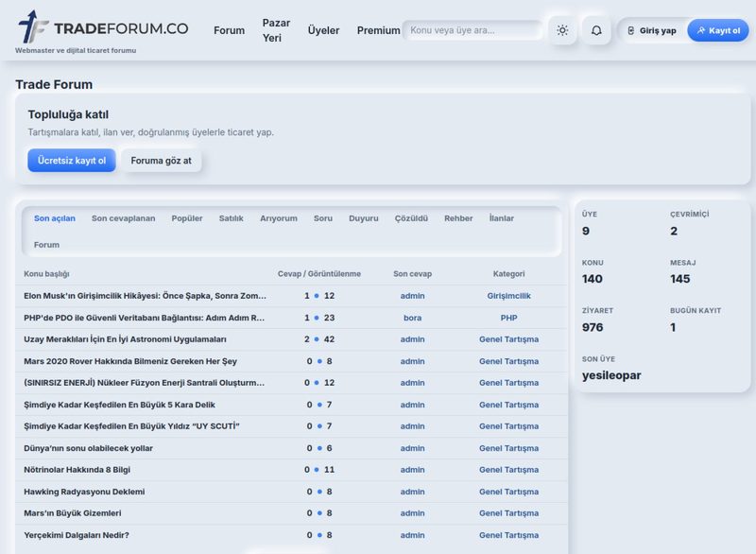Open Mars'ın Büyük Gizemleri topic
Viewport: 756px width, 554px height.
coord(73,513)
